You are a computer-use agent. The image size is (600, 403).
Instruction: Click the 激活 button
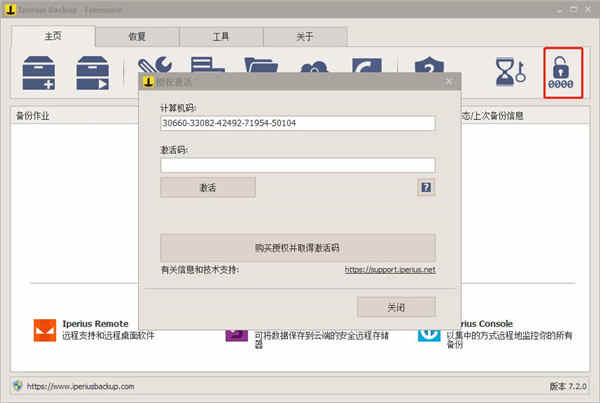tap(208, 187)
